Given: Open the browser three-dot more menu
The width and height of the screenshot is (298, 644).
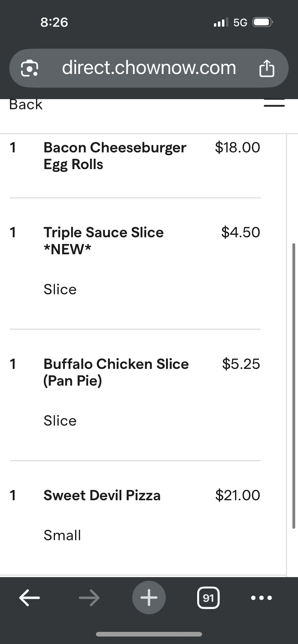Looking at the screenshot, I should tap(261, 598).
